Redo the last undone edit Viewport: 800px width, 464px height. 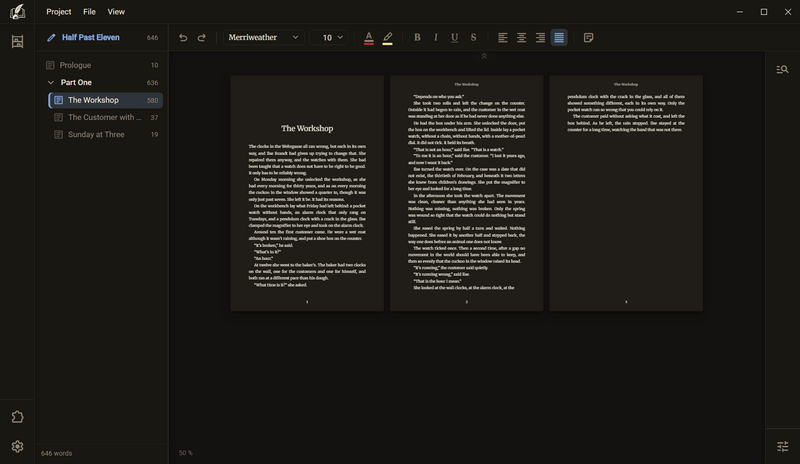click(202, 38)
